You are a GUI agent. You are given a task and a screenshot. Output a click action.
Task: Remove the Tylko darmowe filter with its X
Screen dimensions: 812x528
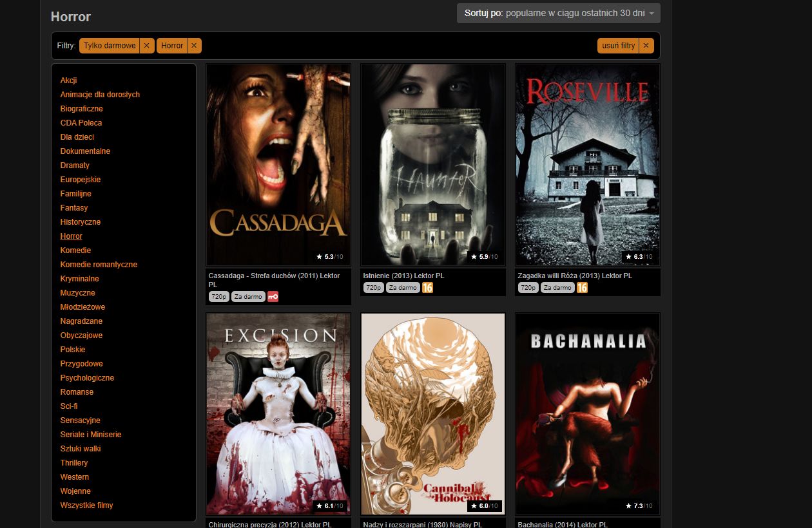point(147,46)
